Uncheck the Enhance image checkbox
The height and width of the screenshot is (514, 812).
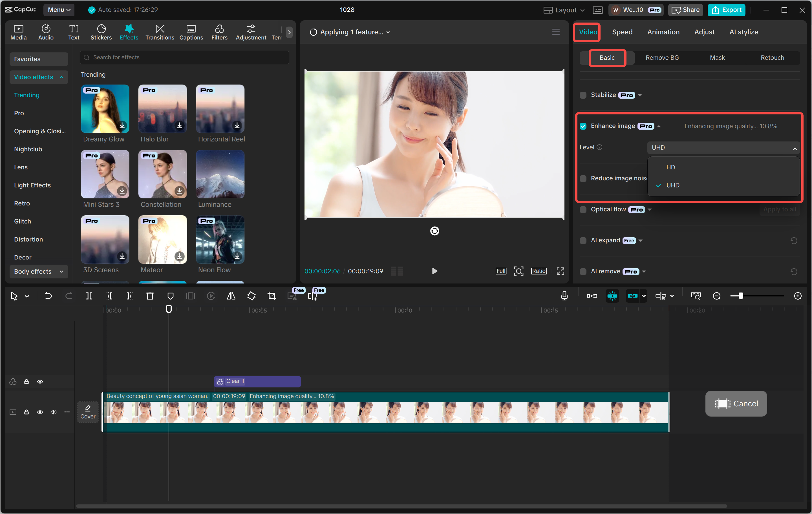pos(583,126)
